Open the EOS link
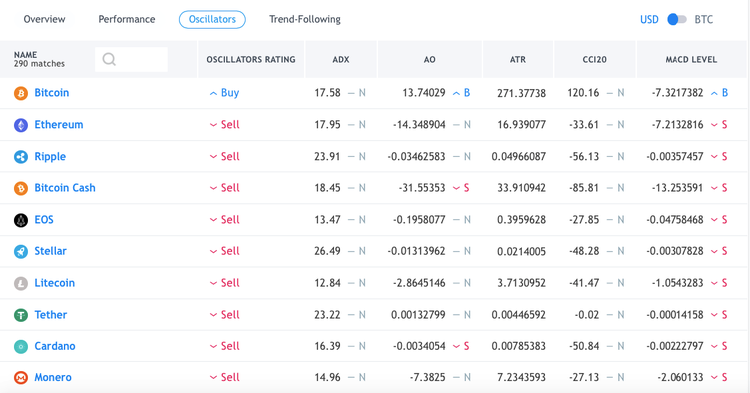750x393 pixels. click(44, 220)
